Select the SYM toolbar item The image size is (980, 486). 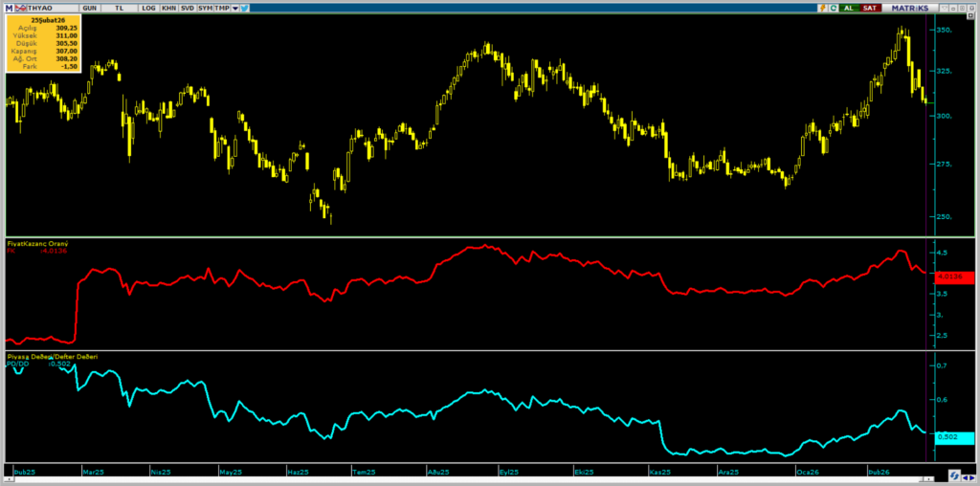(205, 7)
